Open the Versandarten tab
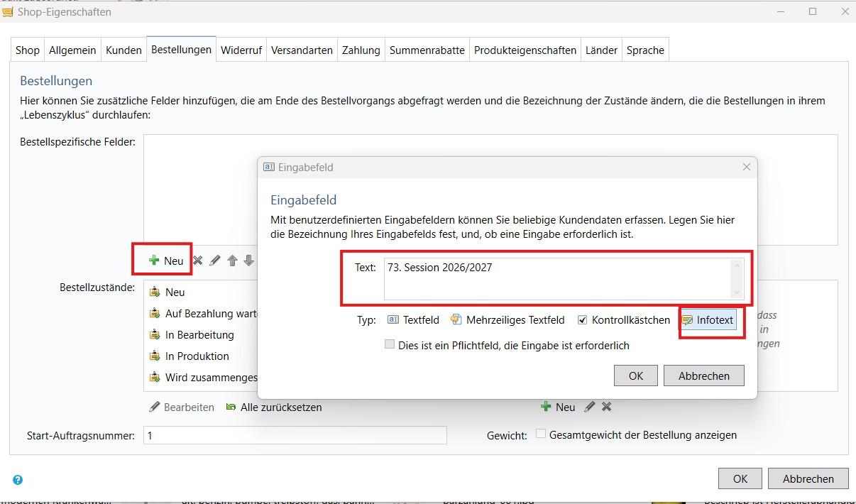The image size is (856, 504). click(302, 50)
